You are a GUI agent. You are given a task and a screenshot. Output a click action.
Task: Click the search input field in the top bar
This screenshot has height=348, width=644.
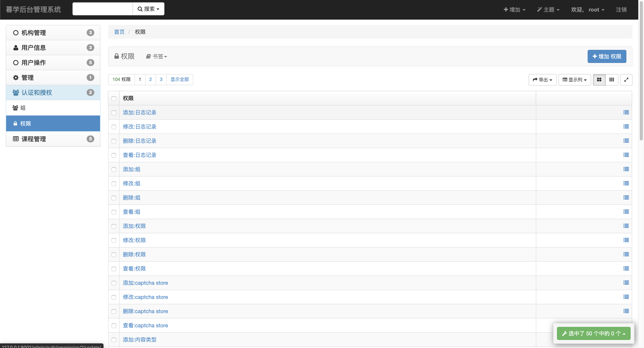pyautogui.click(x=103, y=9)
